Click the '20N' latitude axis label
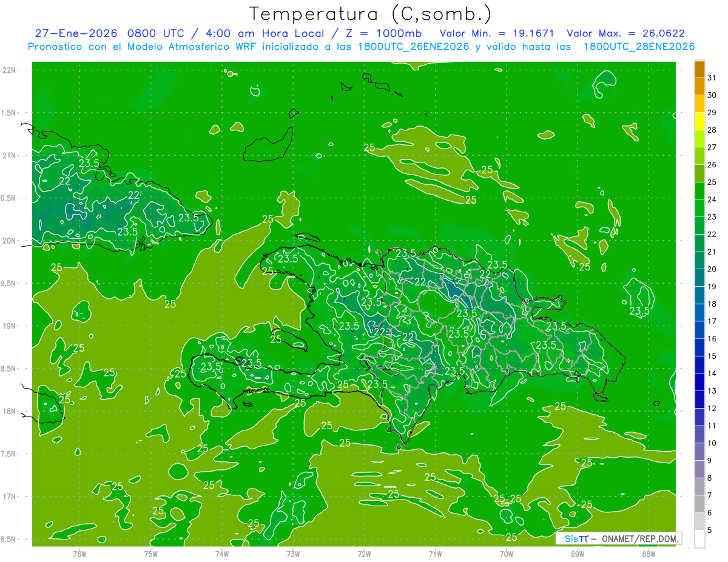This screenshot has width=728, height=562. coord(10,241)
